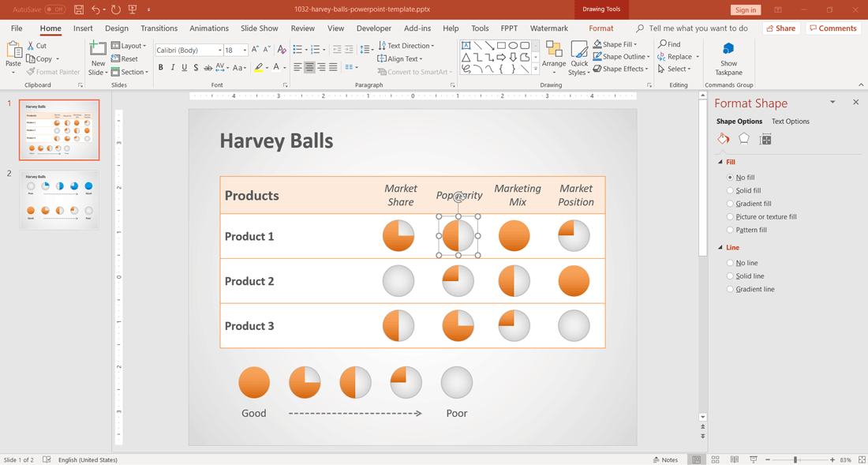Open the Fill & Line icon tab
Screen dimensions: 868x465
[723, 139]
